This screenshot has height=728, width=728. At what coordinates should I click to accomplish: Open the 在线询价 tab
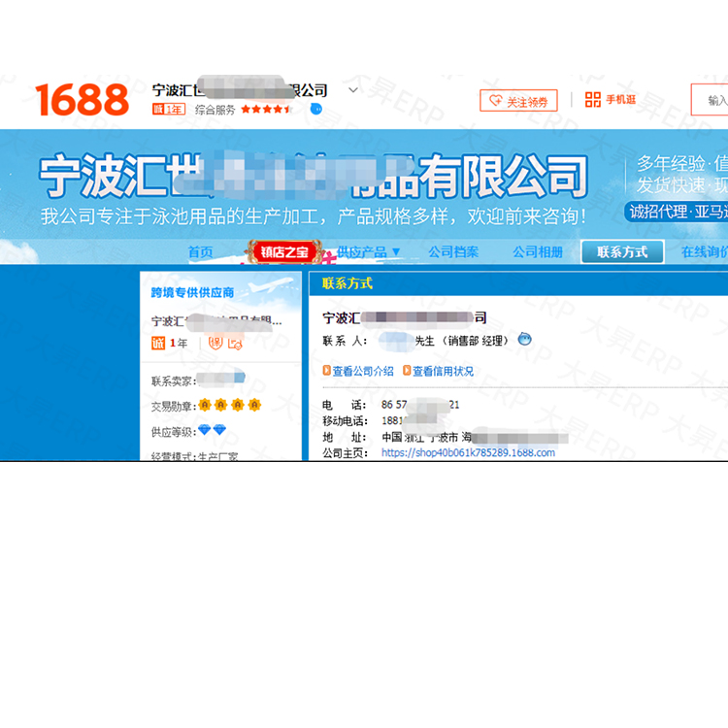(x=705, y=252)
